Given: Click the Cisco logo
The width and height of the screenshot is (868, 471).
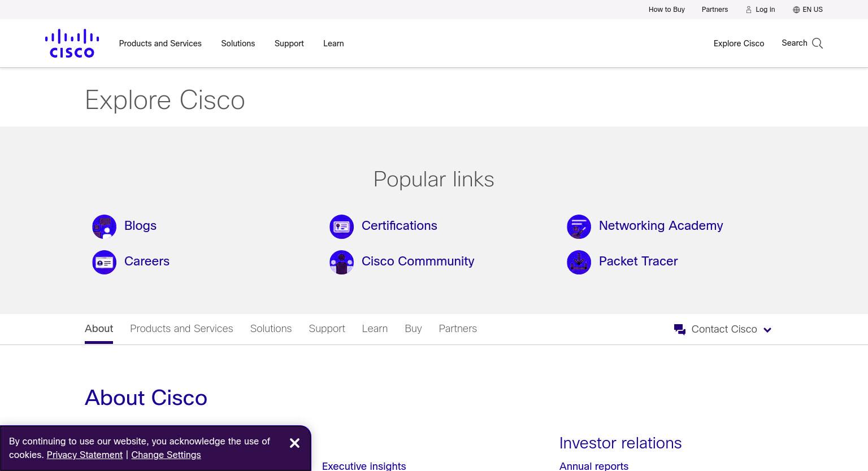Looking at the screenshot, I should pyautogui.click(x=72, y=43).
